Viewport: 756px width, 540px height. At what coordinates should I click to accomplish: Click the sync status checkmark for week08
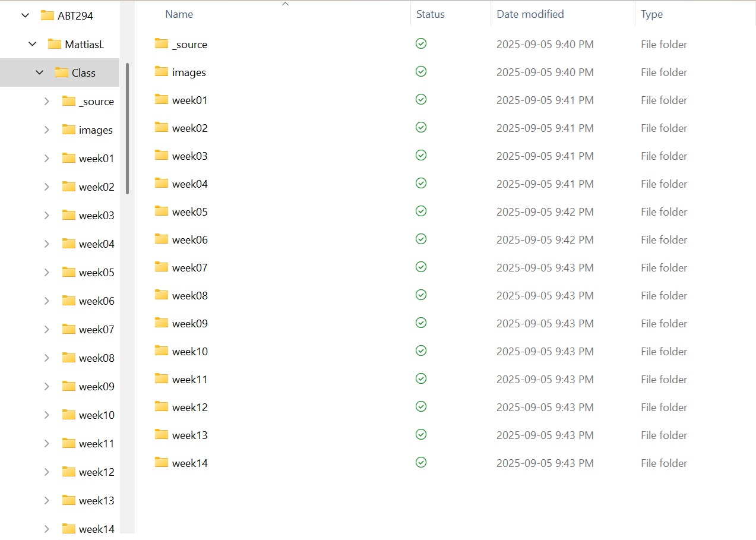421,295
